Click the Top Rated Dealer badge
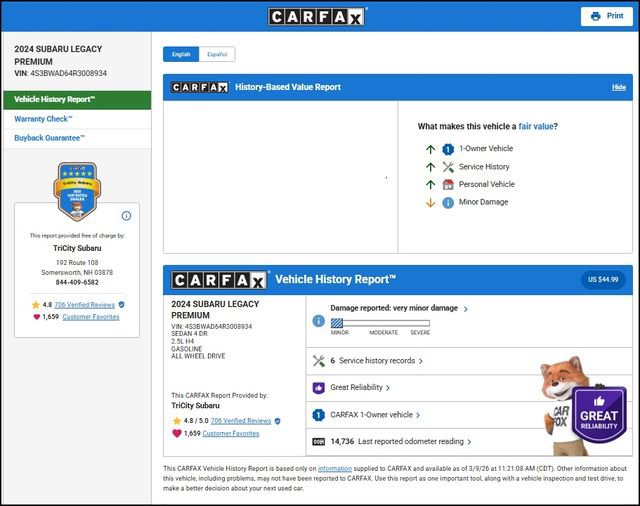This screenshot has width=640, height=506. click(76, 190)
